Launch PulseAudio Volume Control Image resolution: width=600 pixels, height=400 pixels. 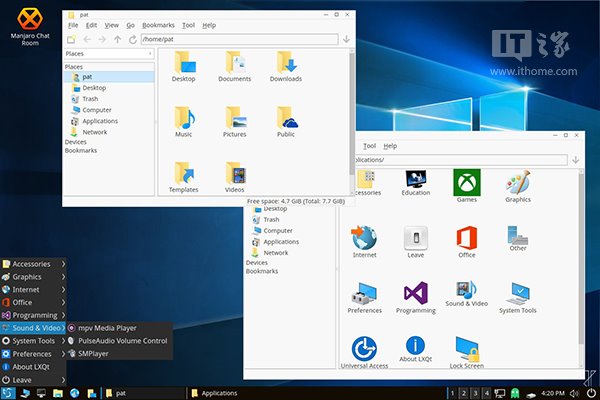click(x=119, y=341)
